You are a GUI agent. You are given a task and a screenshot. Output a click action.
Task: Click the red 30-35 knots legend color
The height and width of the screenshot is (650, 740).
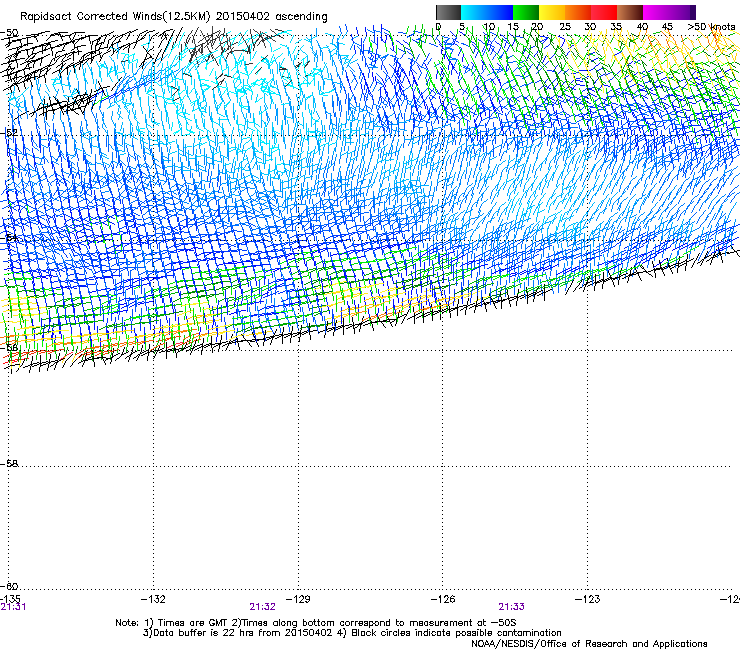[604, 12]
